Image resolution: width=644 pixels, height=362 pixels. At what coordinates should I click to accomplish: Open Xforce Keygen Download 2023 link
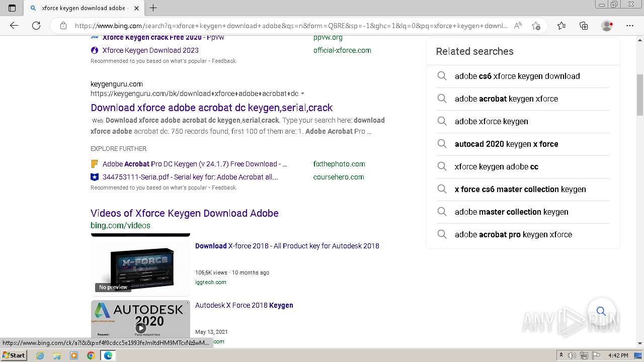(150, 50)
